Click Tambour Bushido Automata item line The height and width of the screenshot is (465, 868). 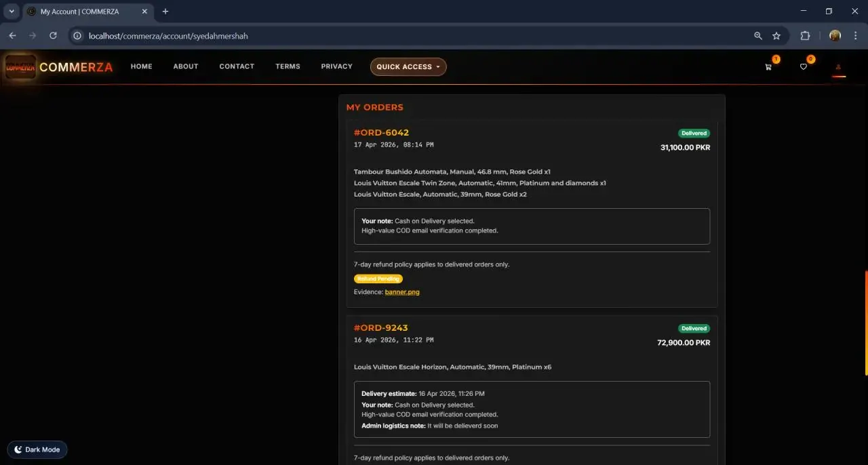[x=452, y=172]
